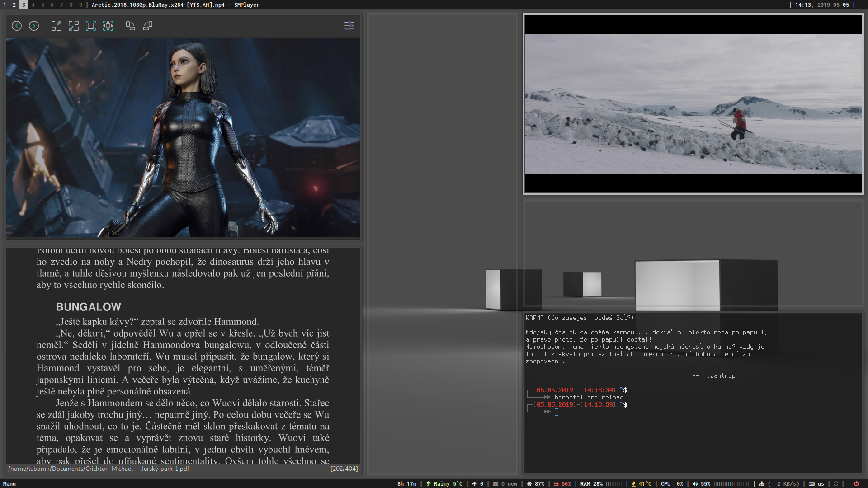The width and height of the screenshot is (868, 488).
Task: Click the clock showing 14:13
Action: click(804, 5)
